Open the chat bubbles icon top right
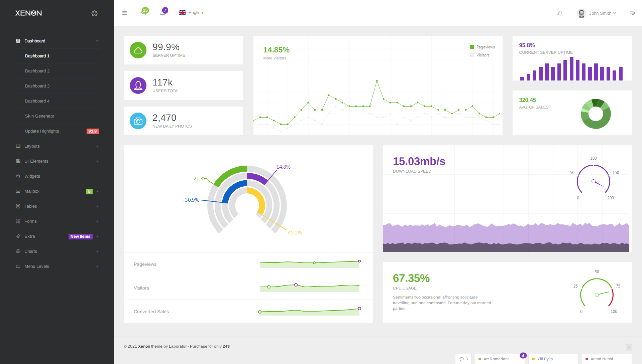The height and width of the screenshot is (364, 642). 632,13
